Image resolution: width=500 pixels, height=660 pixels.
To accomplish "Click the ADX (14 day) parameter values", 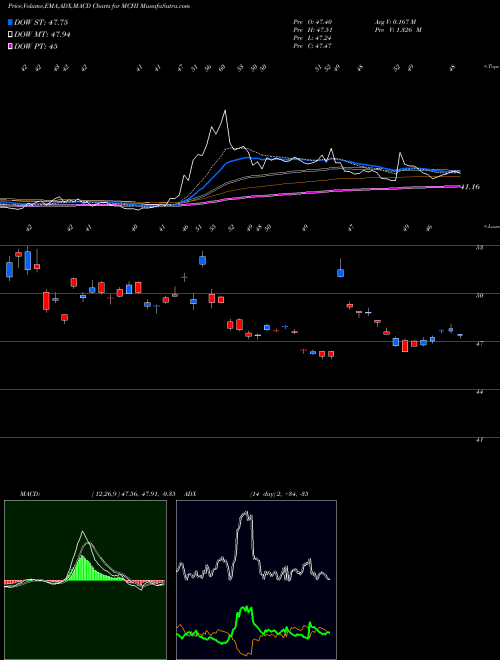I will pyautogui.click(x=279, y=494).
